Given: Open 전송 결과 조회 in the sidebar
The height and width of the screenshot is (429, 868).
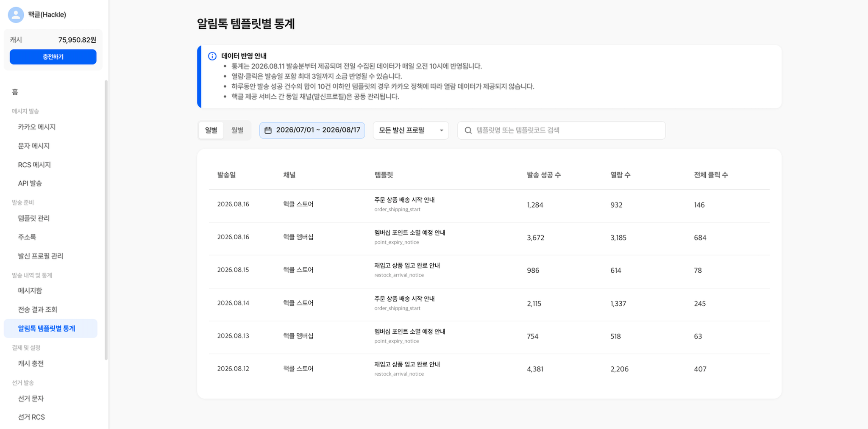Looking at the screenshot, I should coord(37,310).
